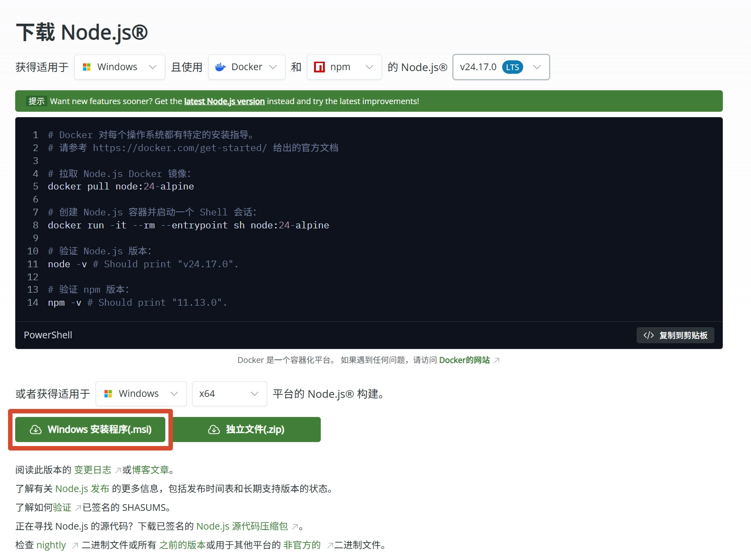This screenshot has width=751, height=560.
Task: Click the download cloud icon on the MSI button
Action: [x=36, y=429]
